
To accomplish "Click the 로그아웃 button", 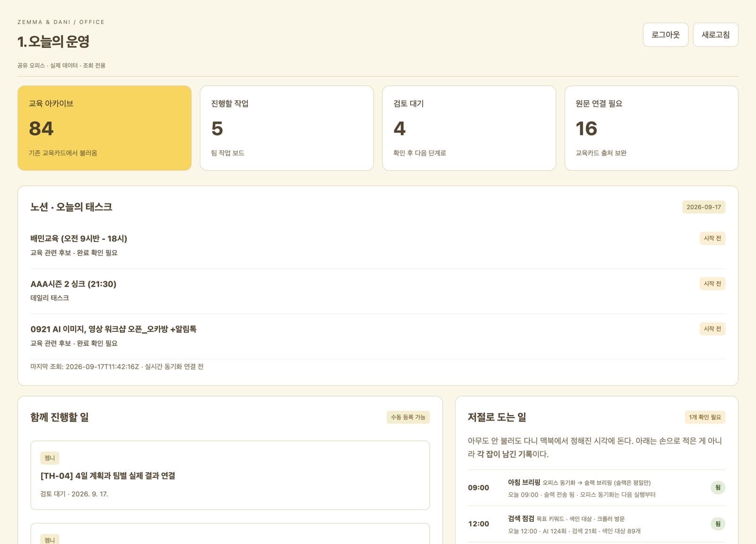I will click(x=665, y=35).
